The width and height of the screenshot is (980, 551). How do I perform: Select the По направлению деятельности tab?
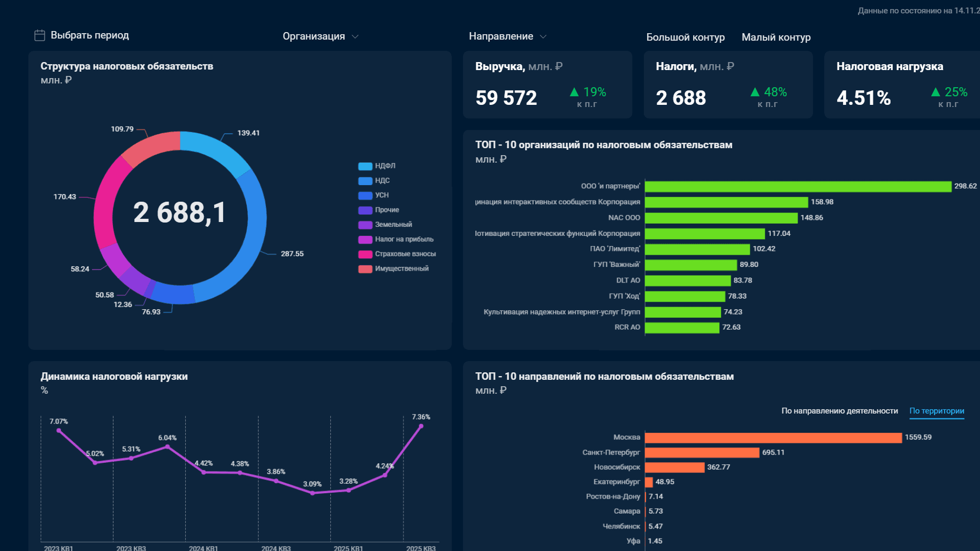[x=839, y=411]
